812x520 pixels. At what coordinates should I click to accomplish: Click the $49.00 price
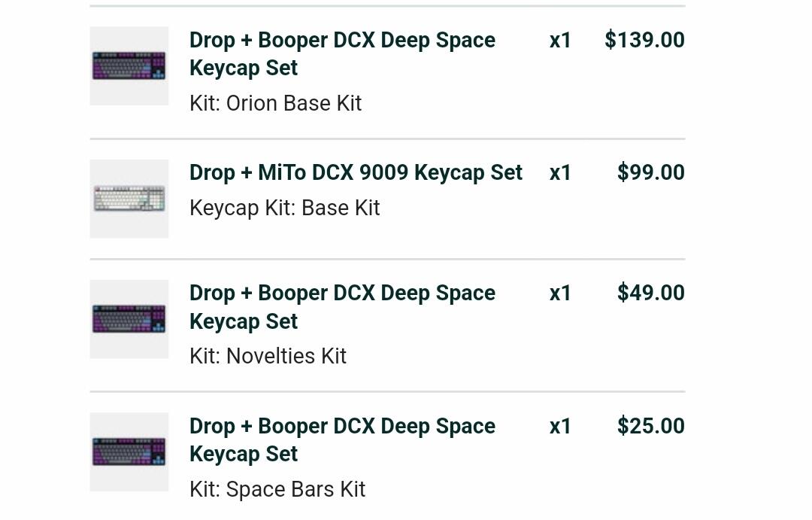(x=651, y=293)
